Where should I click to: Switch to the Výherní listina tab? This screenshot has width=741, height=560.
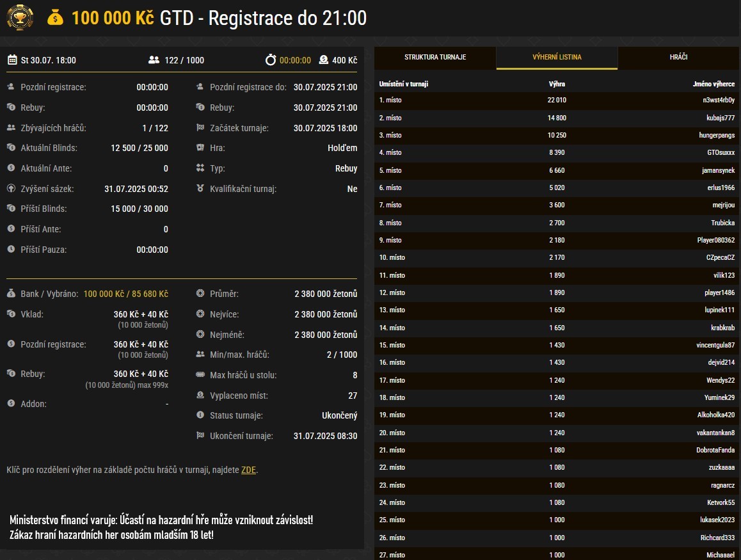click(x=557, y=58)
